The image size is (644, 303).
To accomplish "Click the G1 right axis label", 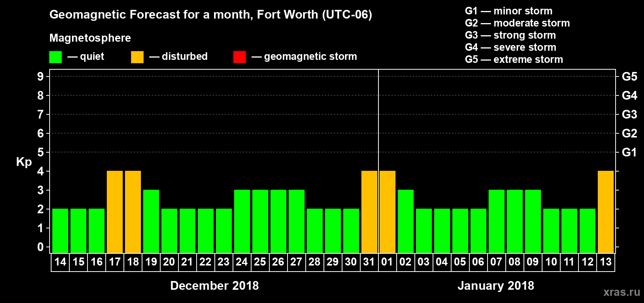I will [630, 152].
